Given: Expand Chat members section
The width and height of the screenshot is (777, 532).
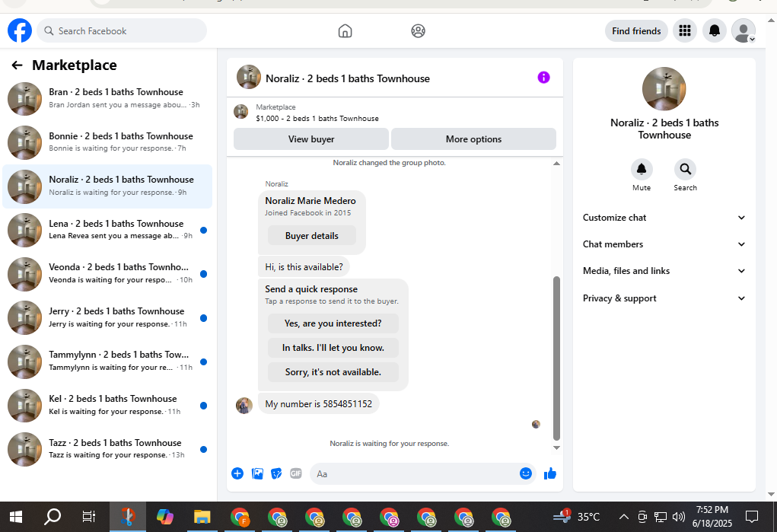Looking at the screenshot, I should tap(664, 244).
